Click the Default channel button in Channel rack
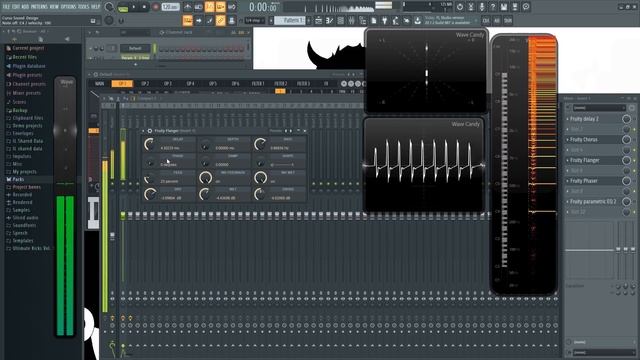The width and height of the screenshot is (640, 360). (x=135, y=48)
